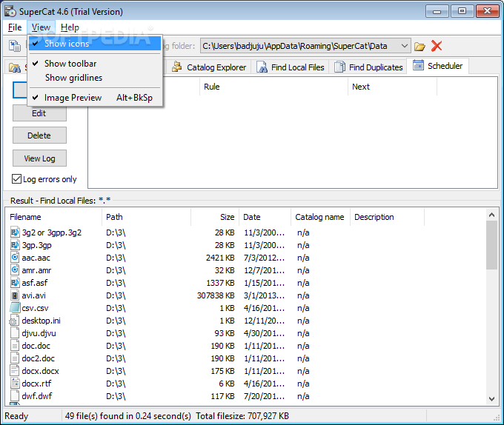504x425 pixels.
Task: Open the File menu
Action: click(15, 27)
